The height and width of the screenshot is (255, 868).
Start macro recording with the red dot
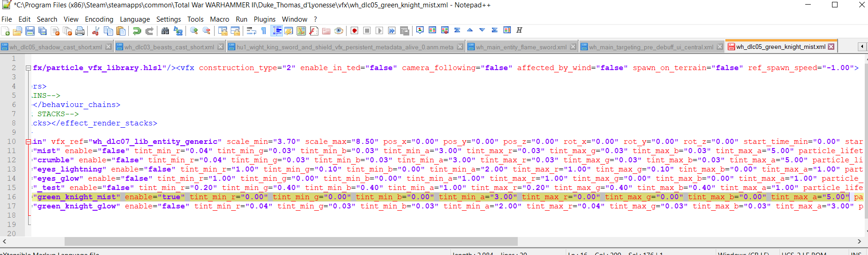354,31
